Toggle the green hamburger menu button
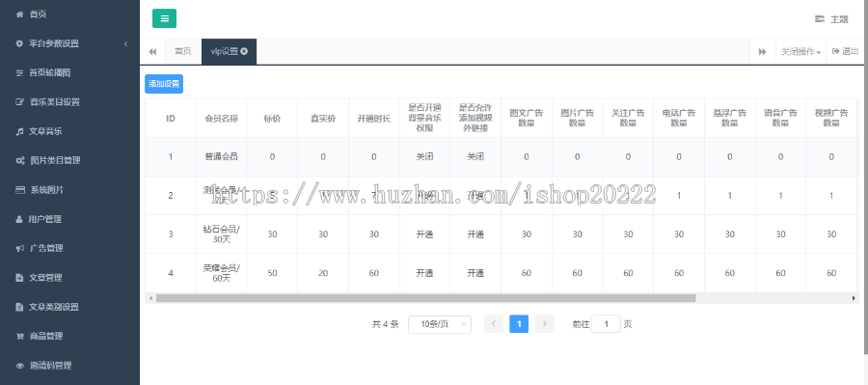This screenshot has height=385, width=868. (x=164, y=18)
